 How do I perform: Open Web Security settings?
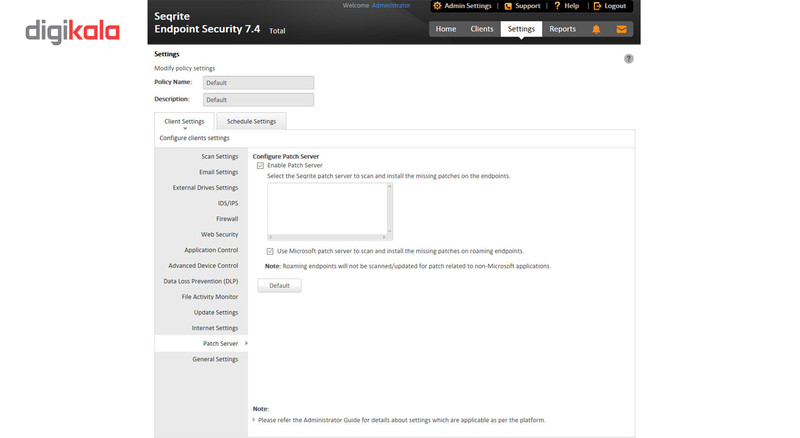pyautogui.click(x=219, y=234)
